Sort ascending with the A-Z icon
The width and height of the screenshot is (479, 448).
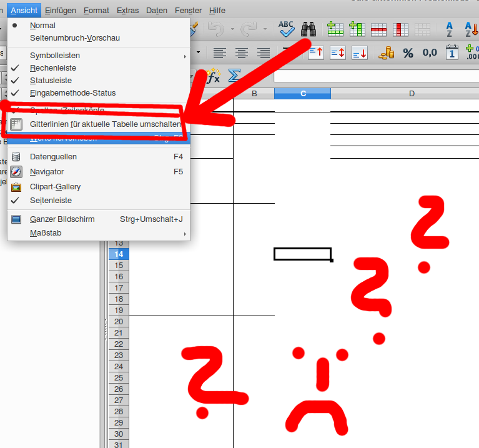(x=449, y=29)
